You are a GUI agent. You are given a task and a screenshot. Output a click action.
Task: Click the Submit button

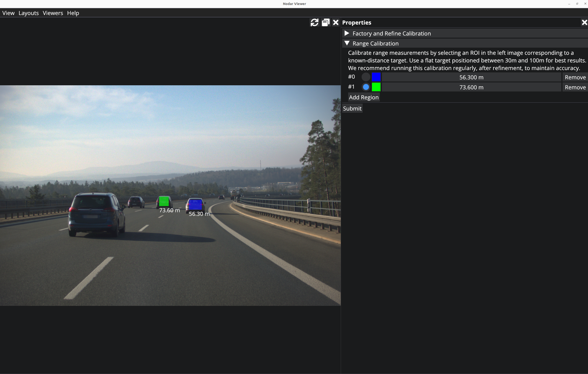352,108
